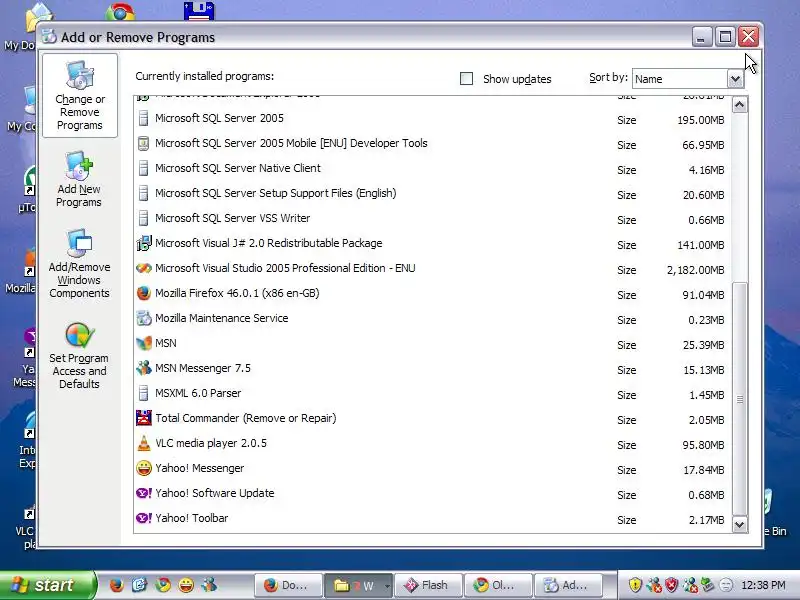
Task: Click yellow security shield tray icon
Action: [635, 585]
